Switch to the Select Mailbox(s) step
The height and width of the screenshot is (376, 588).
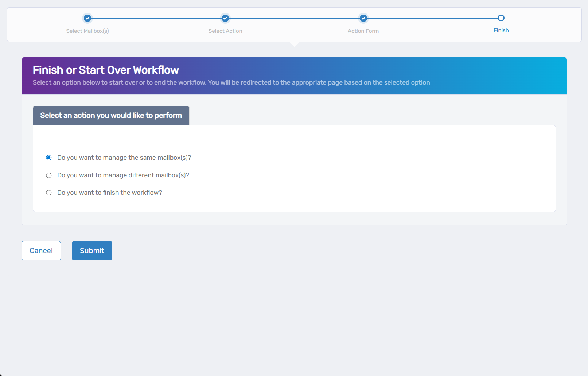pos(87,31)
